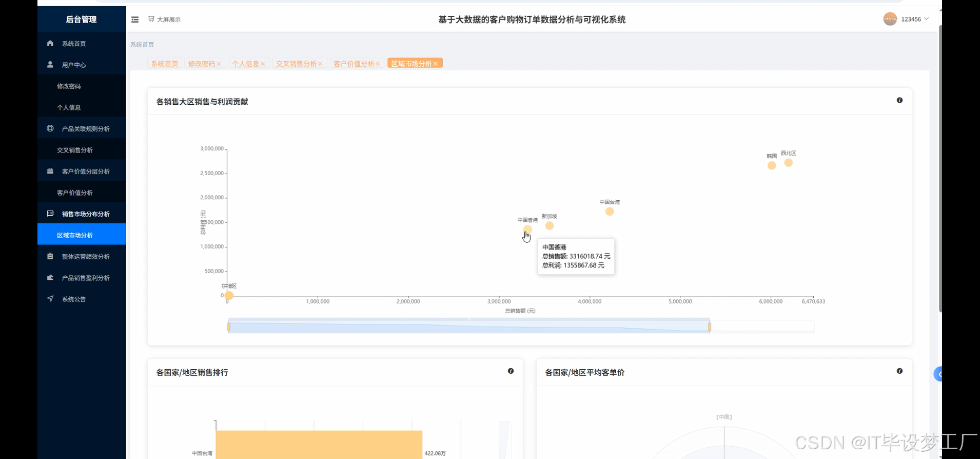
Task: Click the 西北区 scatter point
Action: pyautogui.click(x=789, y=163)
